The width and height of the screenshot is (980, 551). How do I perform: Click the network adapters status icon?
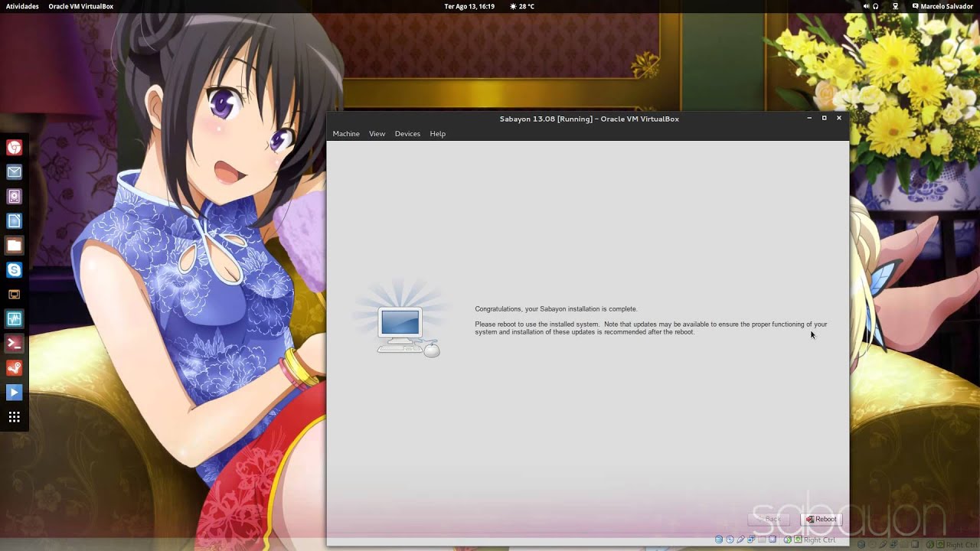point(751,540)
